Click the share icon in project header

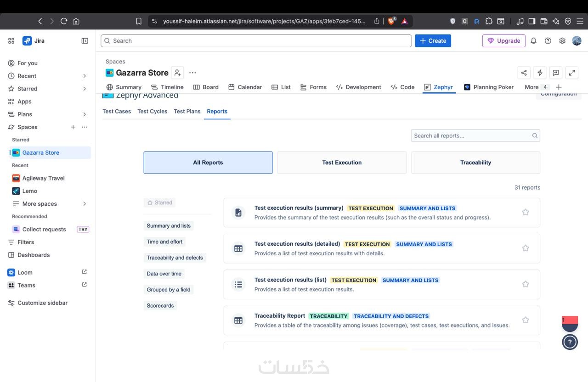pos(524,73)
